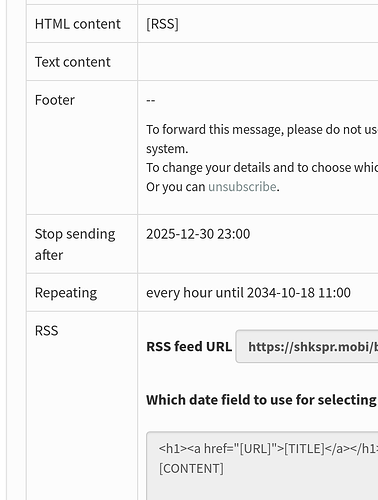378x500 pixels.
Task: Click the [RSS] HTML content value
Action: point(162,24)
